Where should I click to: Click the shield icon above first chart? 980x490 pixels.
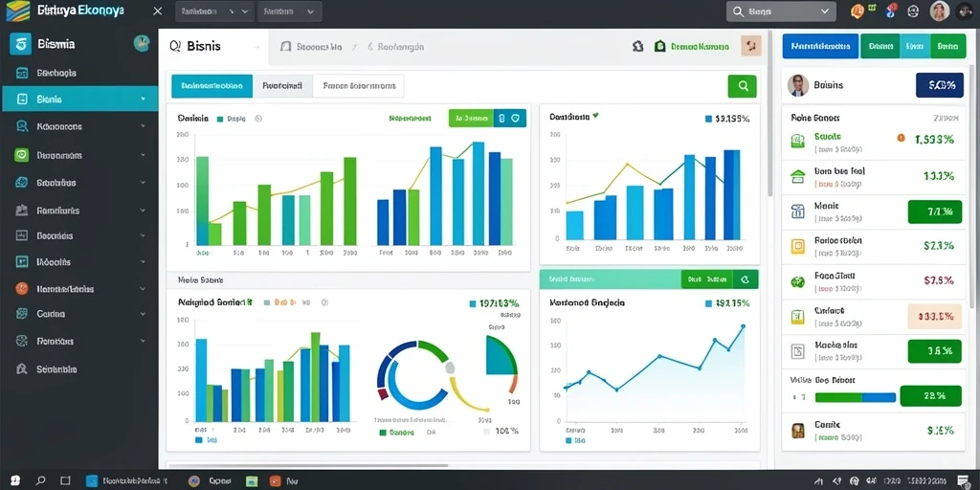tap(515, 118)
